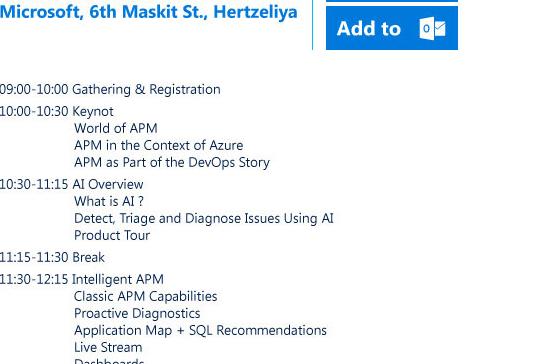Select the Proactive Diagnostics item
The image size is (546, 364).
pos(137,313)
